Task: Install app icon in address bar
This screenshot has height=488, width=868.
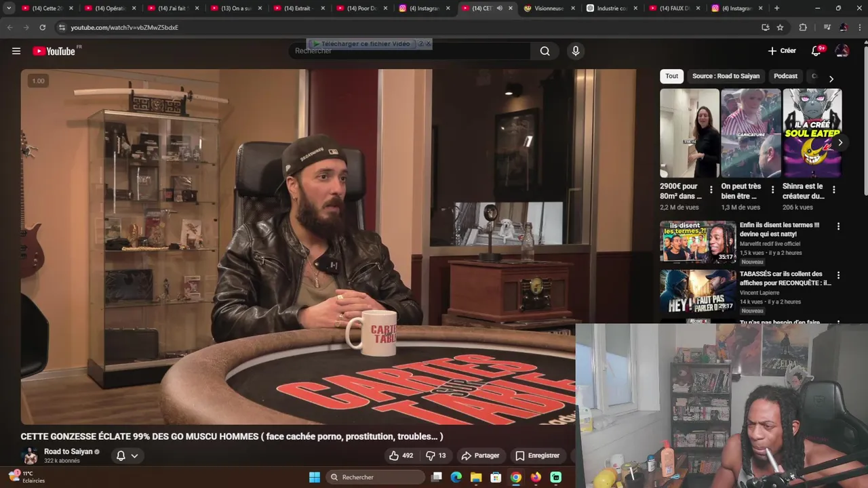Action: coord(766,27)
